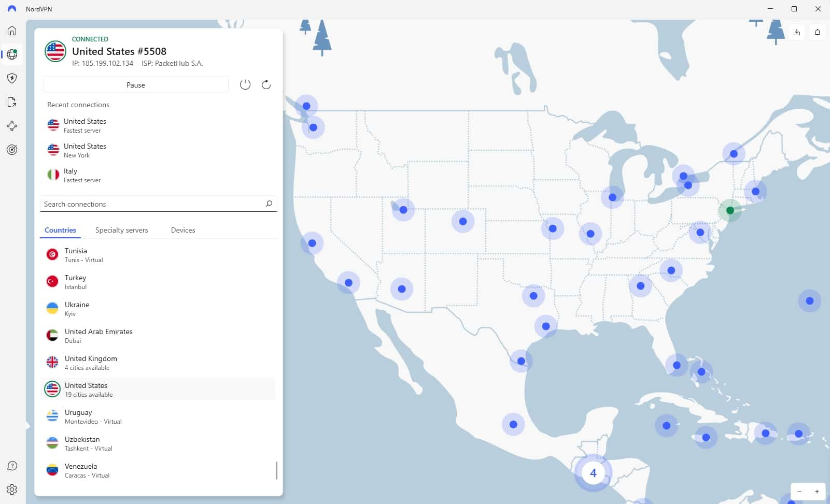Select Venezuela Caracas - Virtual row
The width and height of the screenshot is (830, 504).
[158, 470]
